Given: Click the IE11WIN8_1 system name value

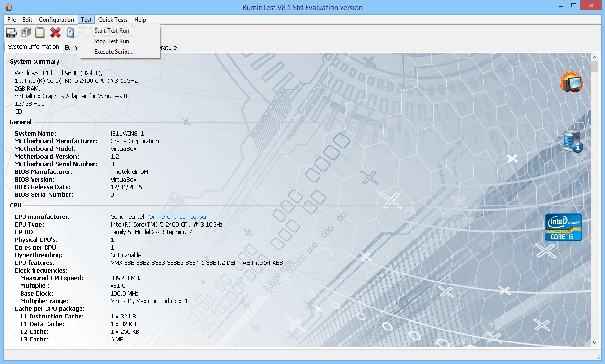Looking at the screenshot, I should (127, 134).
